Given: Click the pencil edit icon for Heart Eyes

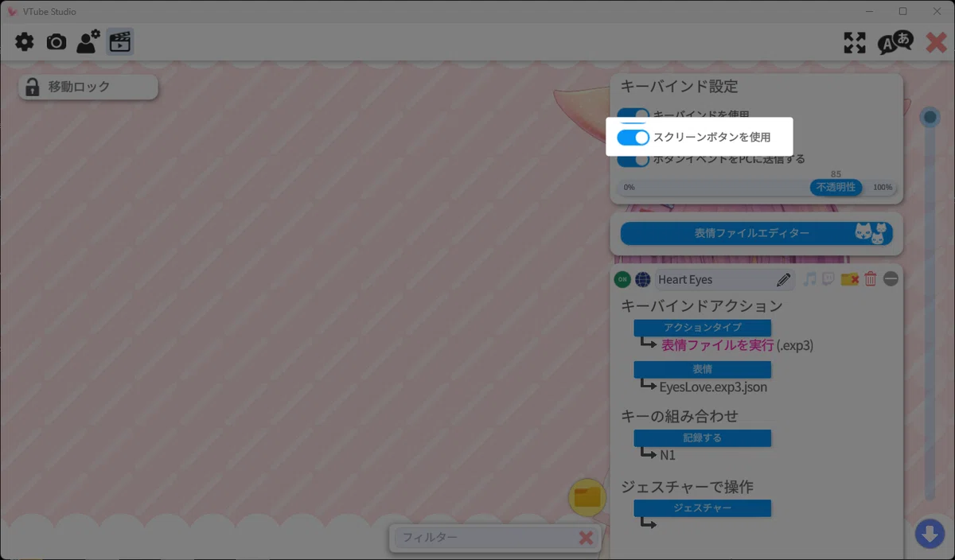Looking at the screenshot, I should [784, 279].
